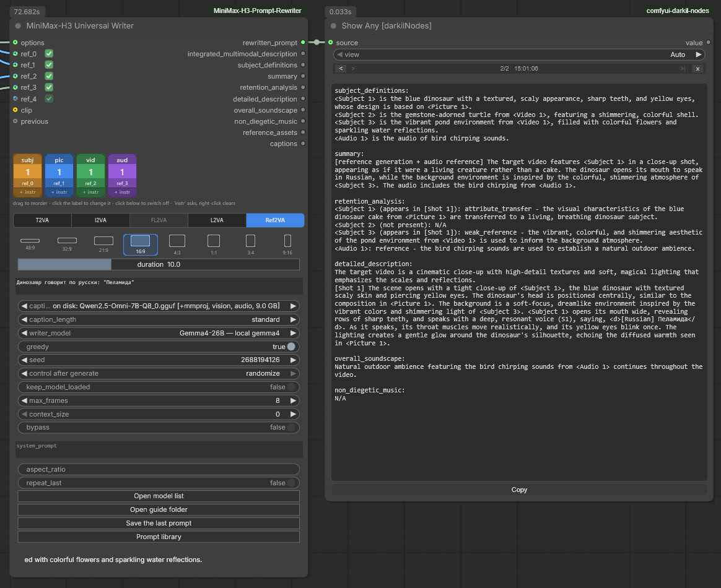
Task: Switch to the T2VA mode tab
Action: point(42,220)
